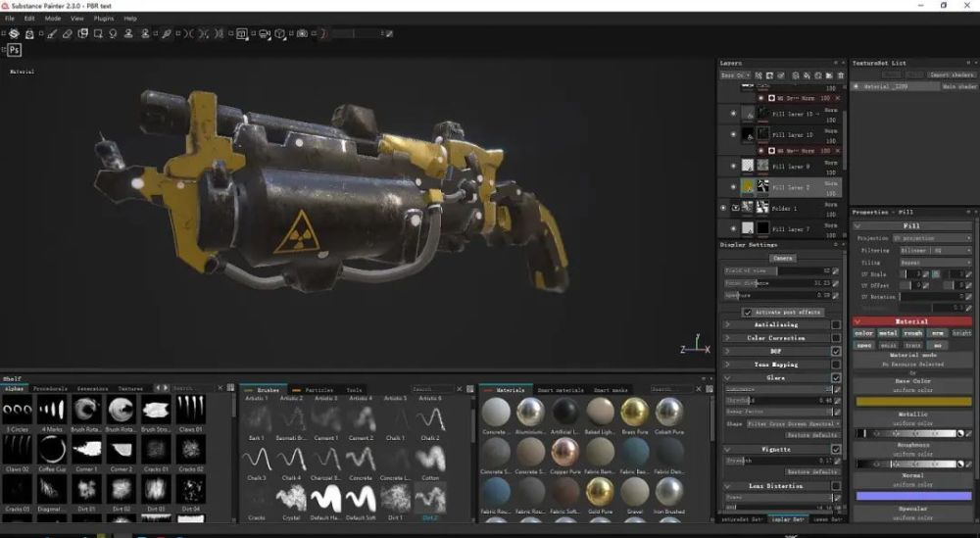This screenshot has height=538, width=980.
Task: Select the Polygon Fill tool icon
Action: pos(98,33)
